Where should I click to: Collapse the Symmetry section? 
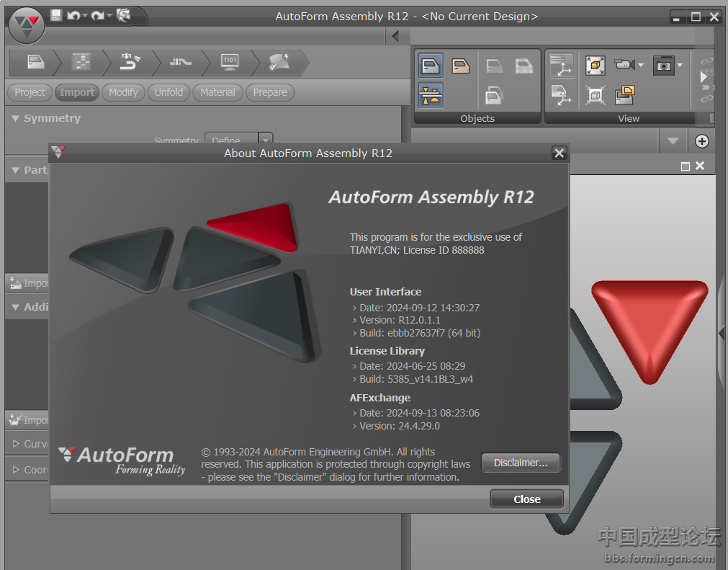[15, 118]
